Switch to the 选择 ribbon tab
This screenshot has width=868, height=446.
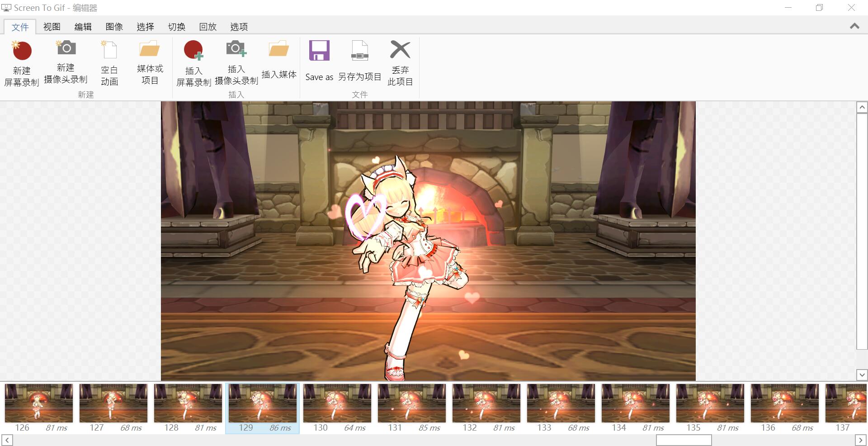pos(145,27)
